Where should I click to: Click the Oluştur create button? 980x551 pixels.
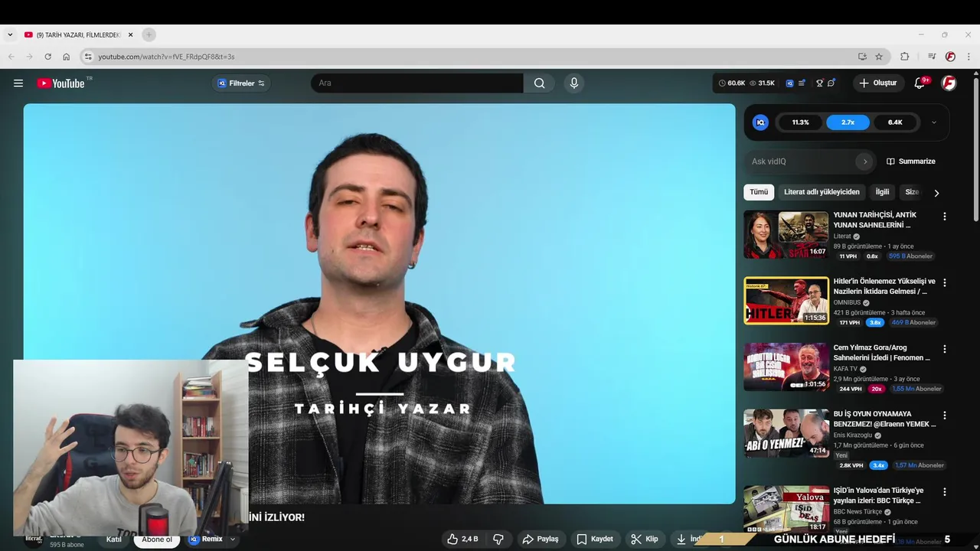(877, 83)
